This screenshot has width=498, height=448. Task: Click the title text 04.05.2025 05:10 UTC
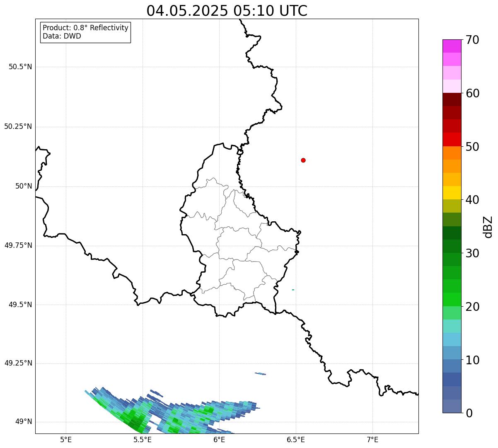click(227, 11)
